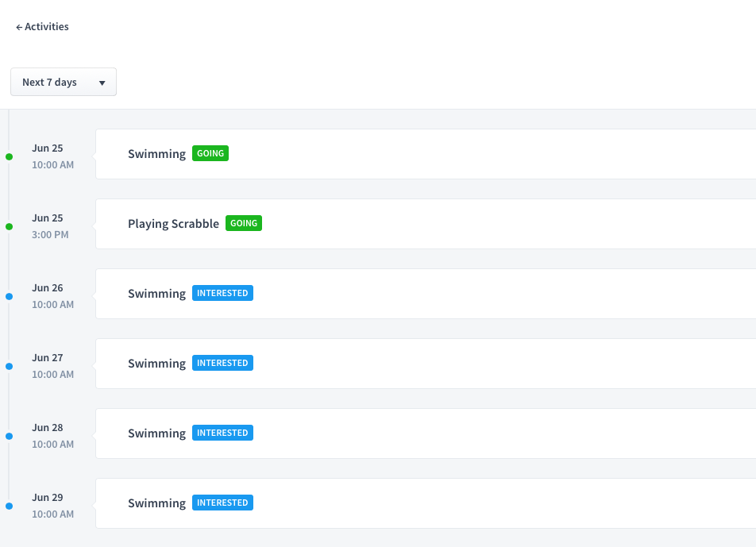The width and height of the screenshot is (756, 547).
Task: Go back via Activities link
Action: (x=42, y=26)
